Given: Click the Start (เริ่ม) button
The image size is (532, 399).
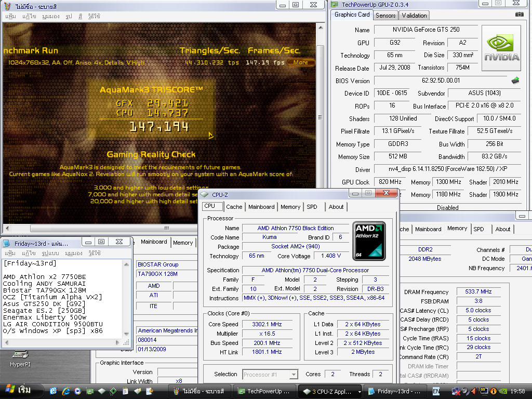Looking at the screenshot, I should (x=21, y=391).
